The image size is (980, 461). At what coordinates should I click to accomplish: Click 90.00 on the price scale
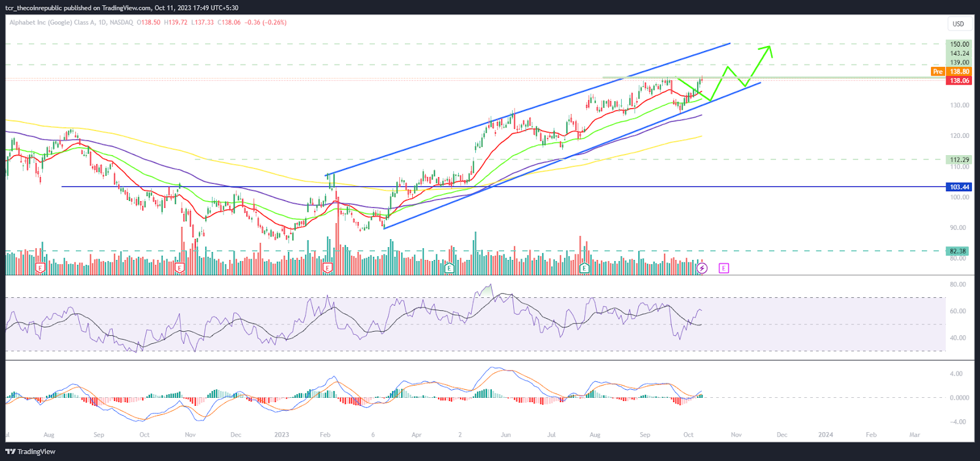pos(958,228)
